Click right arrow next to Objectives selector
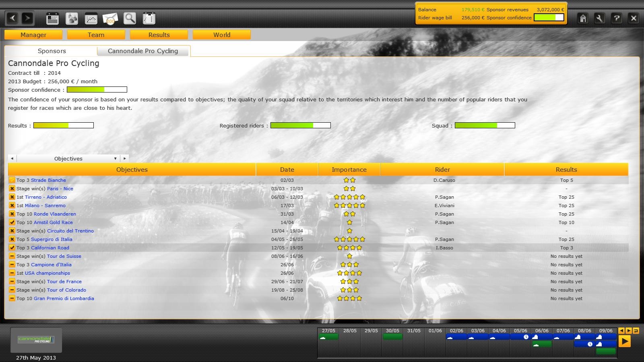 125,158
